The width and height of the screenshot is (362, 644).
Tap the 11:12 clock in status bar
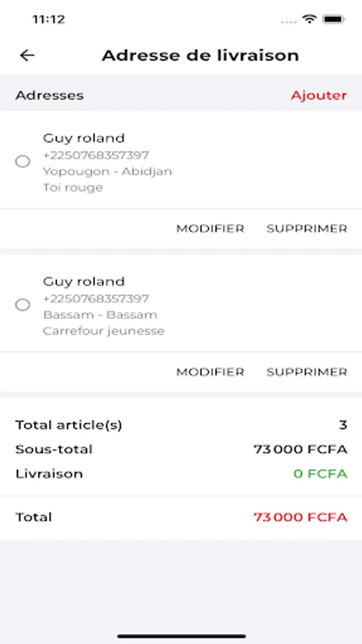(x=49, y=19)
